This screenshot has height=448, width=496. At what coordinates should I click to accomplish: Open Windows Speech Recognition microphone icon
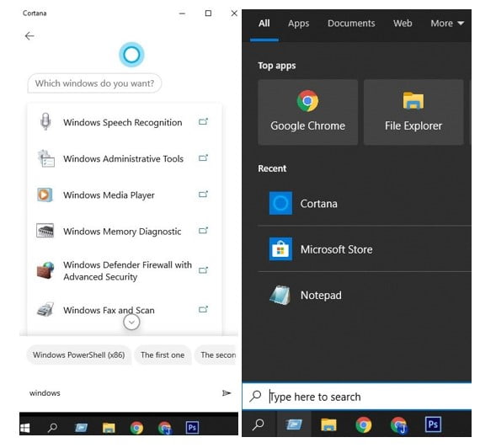[45, 121]
